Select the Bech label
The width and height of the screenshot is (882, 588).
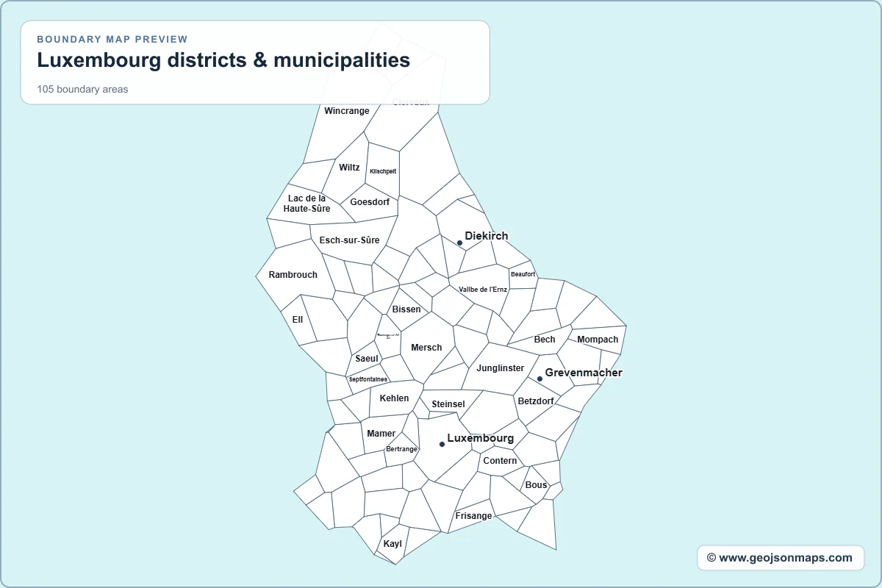(545, 340)
